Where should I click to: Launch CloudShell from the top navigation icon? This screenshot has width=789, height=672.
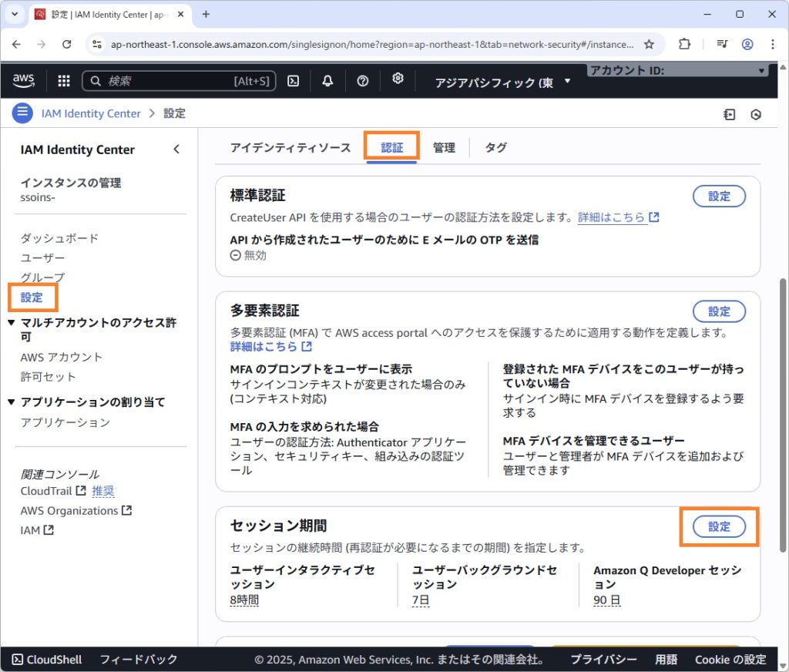293,81
